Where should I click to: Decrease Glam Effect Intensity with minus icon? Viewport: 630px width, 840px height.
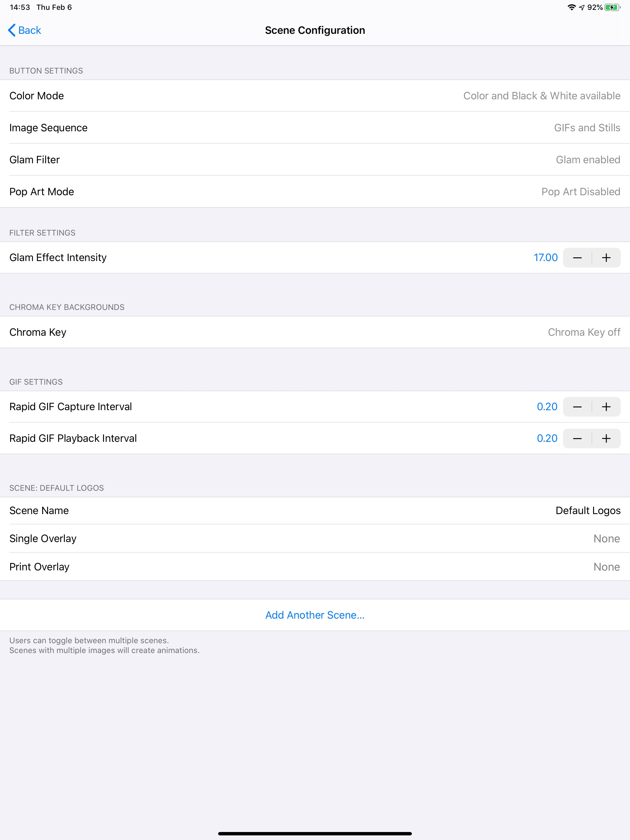(577, 258)
